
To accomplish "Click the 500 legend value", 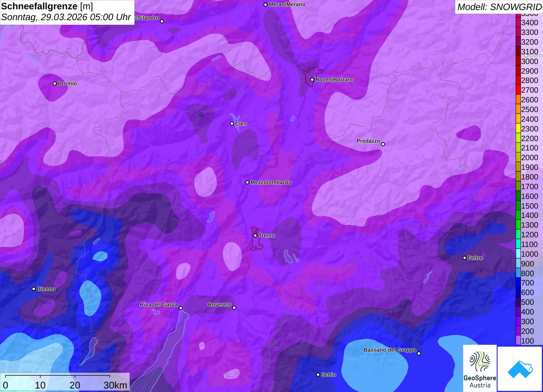I will pos(527,302).
